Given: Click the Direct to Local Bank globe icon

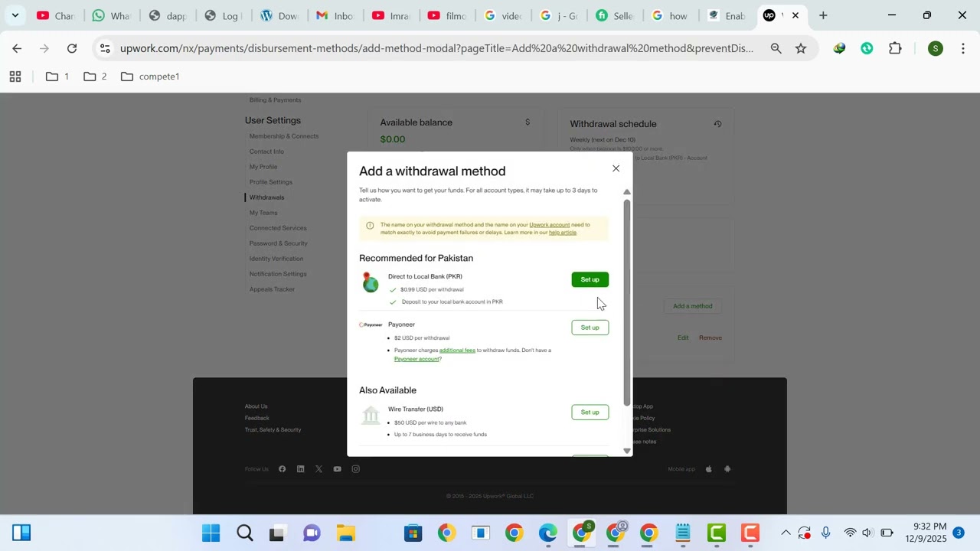Looking at the screenshot, I should (371, 282).
